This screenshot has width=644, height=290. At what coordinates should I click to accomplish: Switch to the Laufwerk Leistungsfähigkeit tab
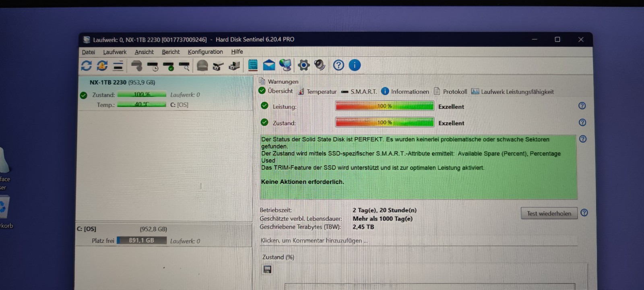512,91
